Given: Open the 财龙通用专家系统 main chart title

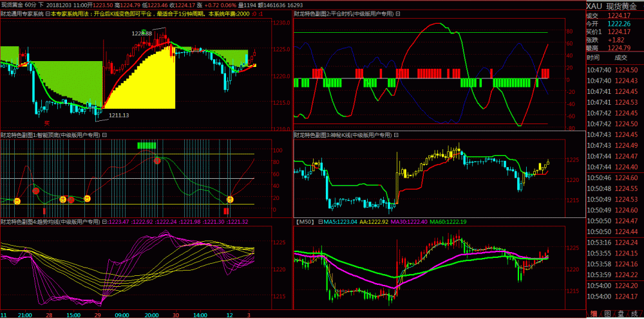Looking at the screenshot, I should pos(22,14).
